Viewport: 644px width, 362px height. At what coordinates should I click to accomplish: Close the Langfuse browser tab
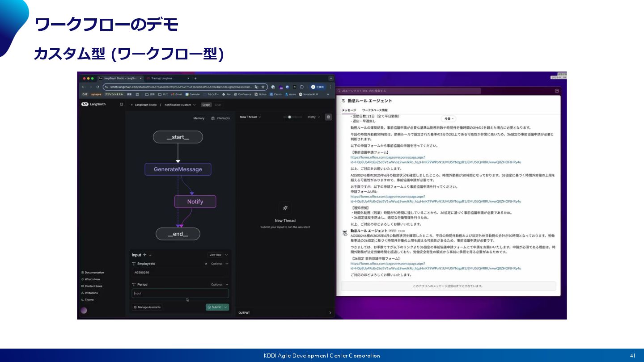point(188,78)
